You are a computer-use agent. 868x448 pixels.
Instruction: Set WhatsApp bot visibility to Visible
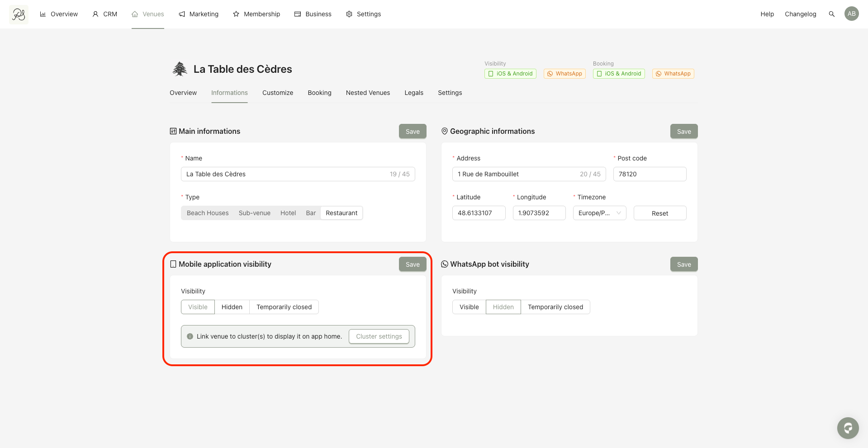[469, 307]
